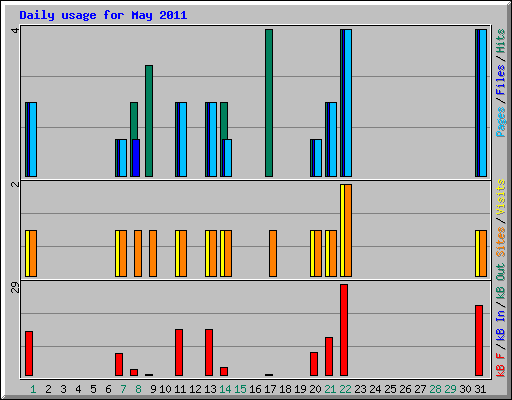512x400 pixels.
Task: Click green day label '8' on the x-axis
Action: (138, 389)
